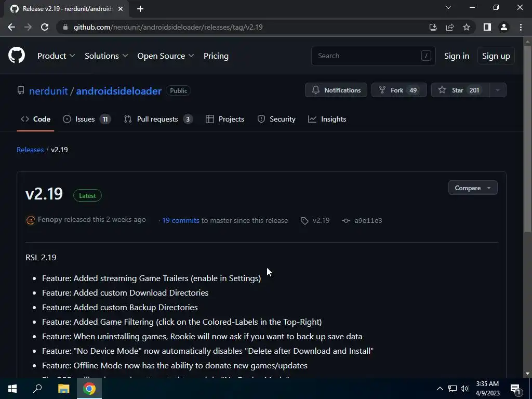Click the Sign up button
The image size is (532, 399).
coord(496,56)
